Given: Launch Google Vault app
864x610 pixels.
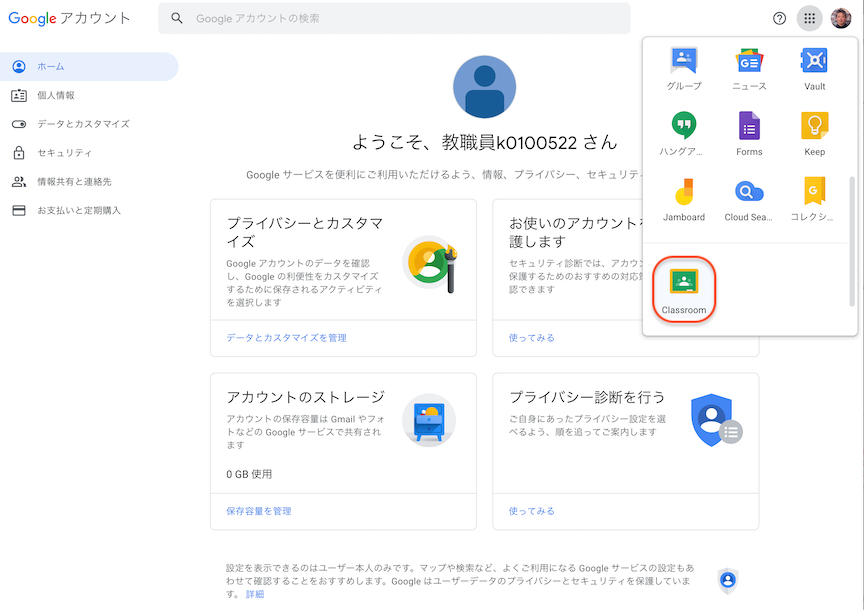Looking at the screenshot, I should 814,69.
